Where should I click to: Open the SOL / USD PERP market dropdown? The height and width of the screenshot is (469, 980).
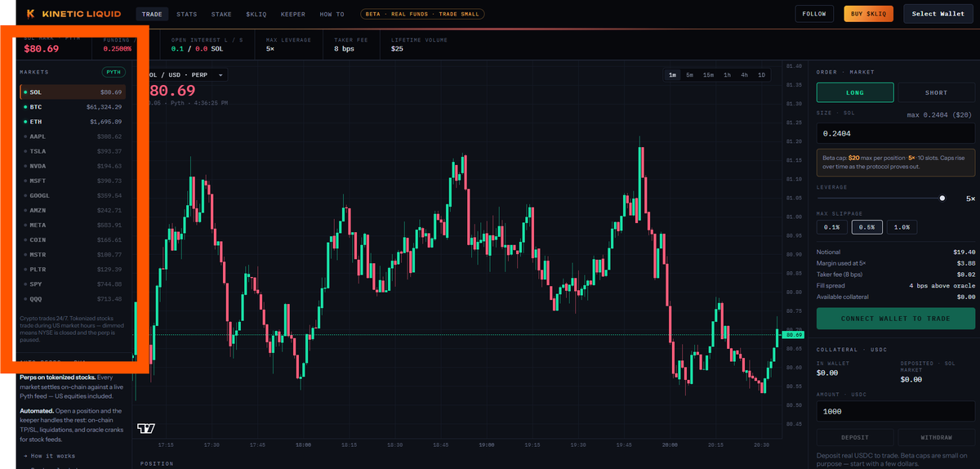[185, 74]
